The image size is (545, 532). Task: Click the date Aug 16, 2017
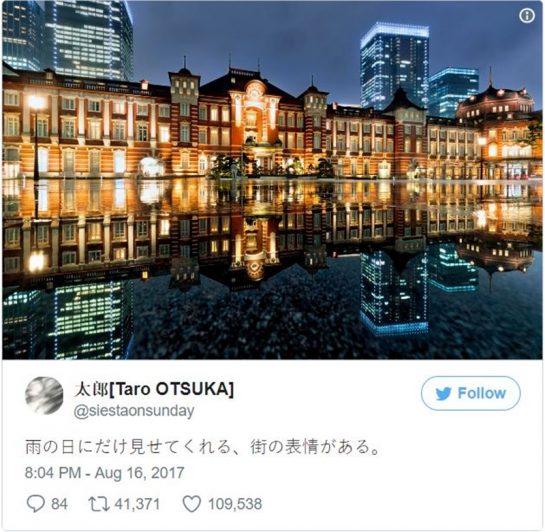pos(139,473)
